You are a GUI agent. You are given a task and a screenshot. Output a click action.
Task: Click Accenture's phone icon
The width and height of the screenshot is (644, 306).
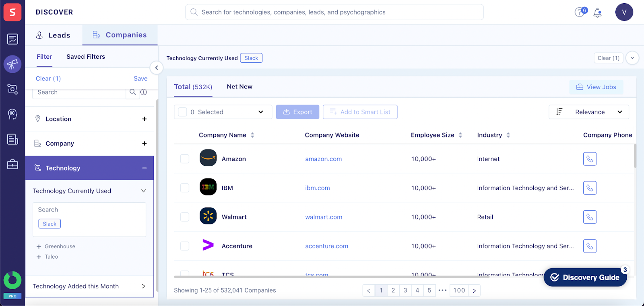pyautogui.click(x=590, y=246)
